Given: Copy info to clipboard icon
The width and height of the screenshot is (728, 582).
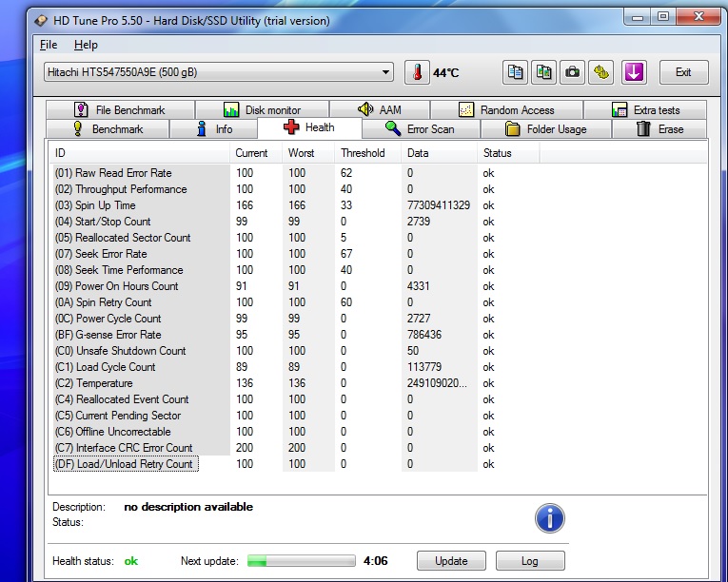Looking at the screenshot, I should [x=515, y=72].
